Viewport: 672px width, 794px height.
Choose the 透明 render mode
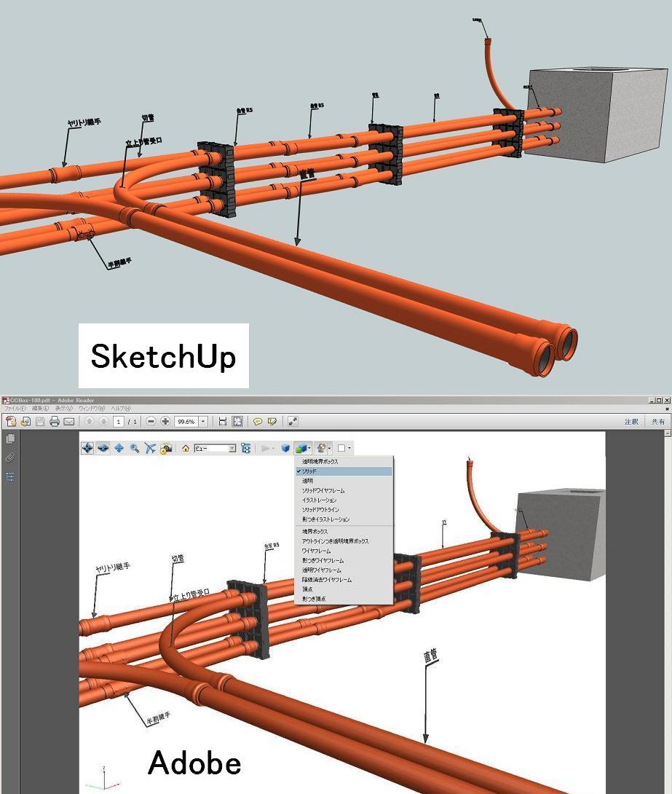[343, 481]
